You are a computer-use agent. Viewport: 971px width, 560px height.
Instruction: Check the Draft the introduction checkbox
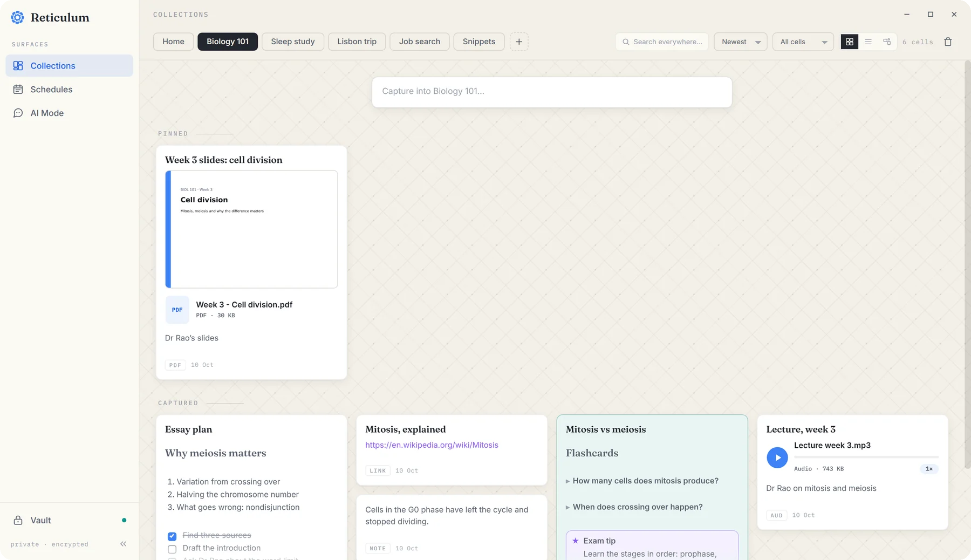(x=172, y=549)
